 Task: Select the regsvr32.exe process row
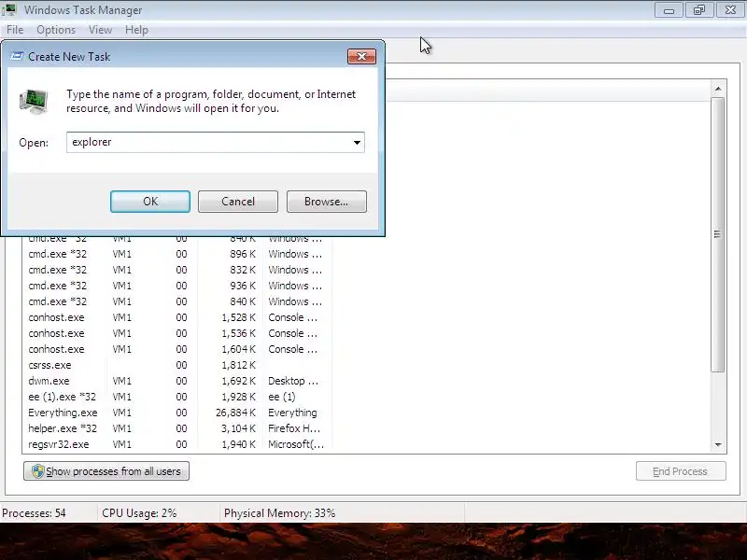coord(176,444)
